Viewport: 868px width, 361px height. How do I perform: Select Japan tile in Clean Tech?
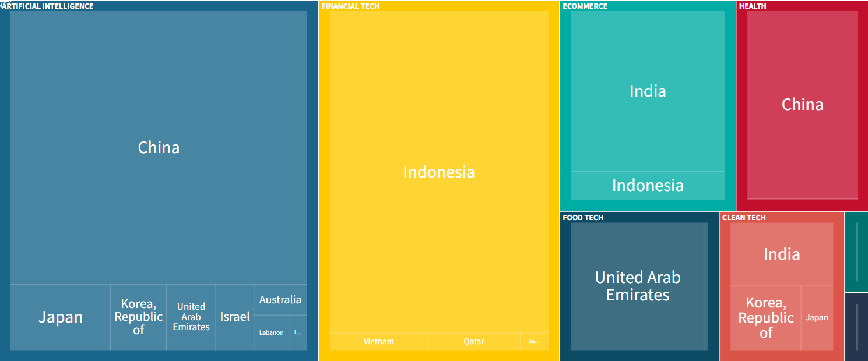click(x=817, y=318)
